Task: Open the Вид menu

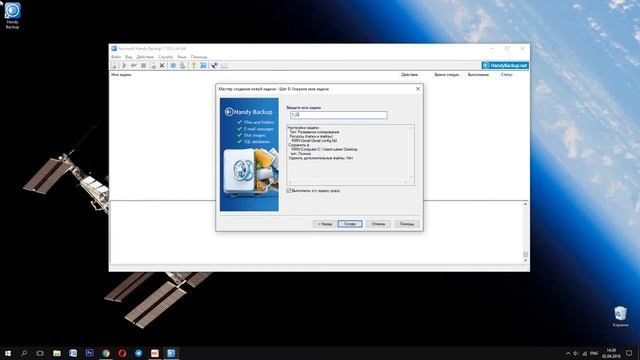Action: (x=129, y=57)
